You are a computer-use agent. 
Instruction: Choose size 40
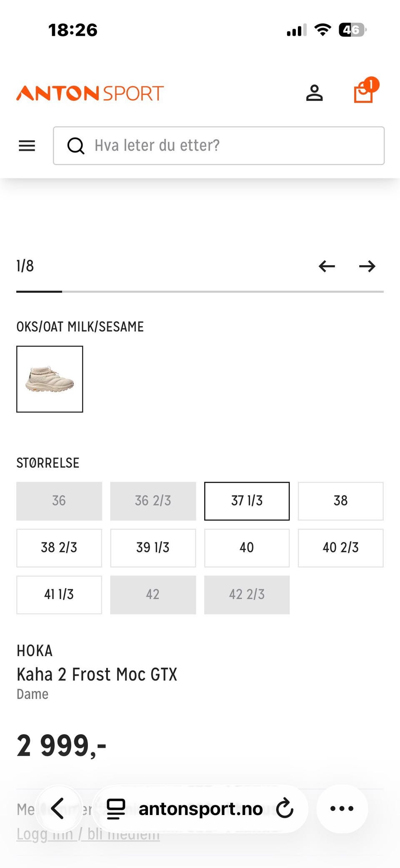247,548
